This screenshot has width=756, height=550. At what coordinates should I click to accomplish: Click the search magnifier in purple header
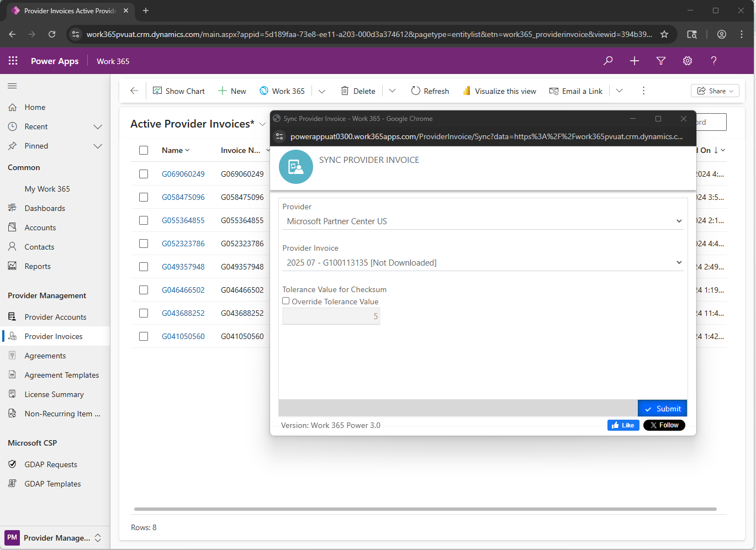point(608,61)
